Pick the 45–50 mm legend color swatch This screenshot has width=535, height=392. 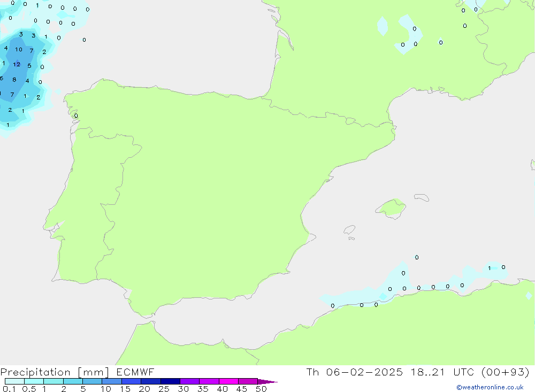point(248,381)
